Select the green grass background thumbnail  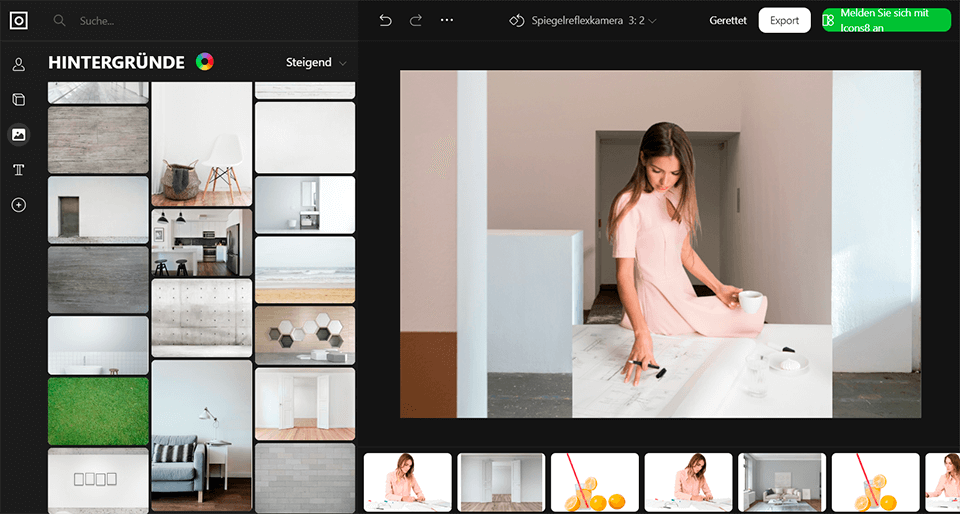tap(98, 411)
